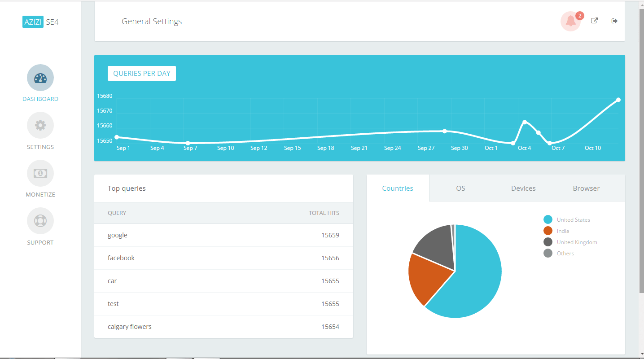Image resolution: width=644 pixels, height=359 pixels.
Task: Switch to the Browser tab
Action: 586,188
